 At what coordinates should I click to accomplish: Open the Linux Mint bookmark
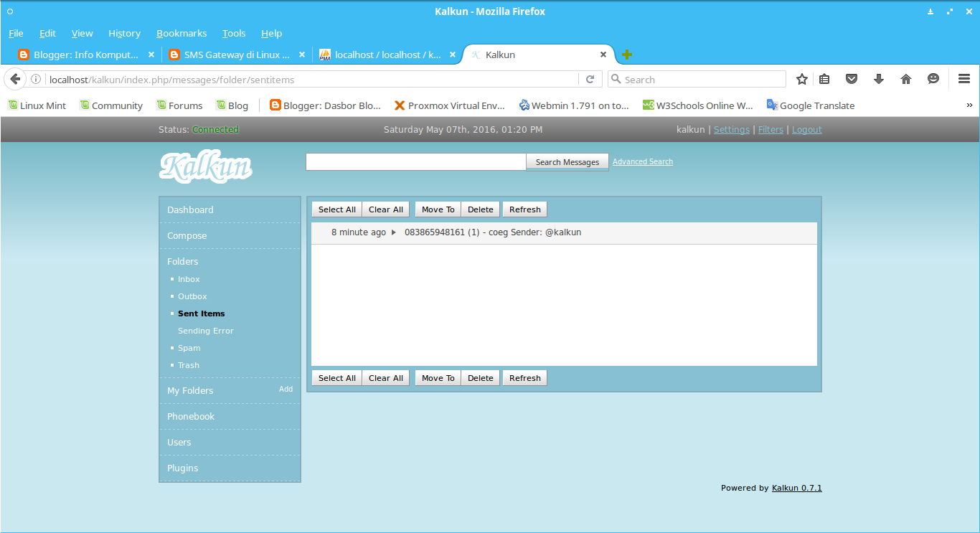pyautogui.click(x=37, y=105)
